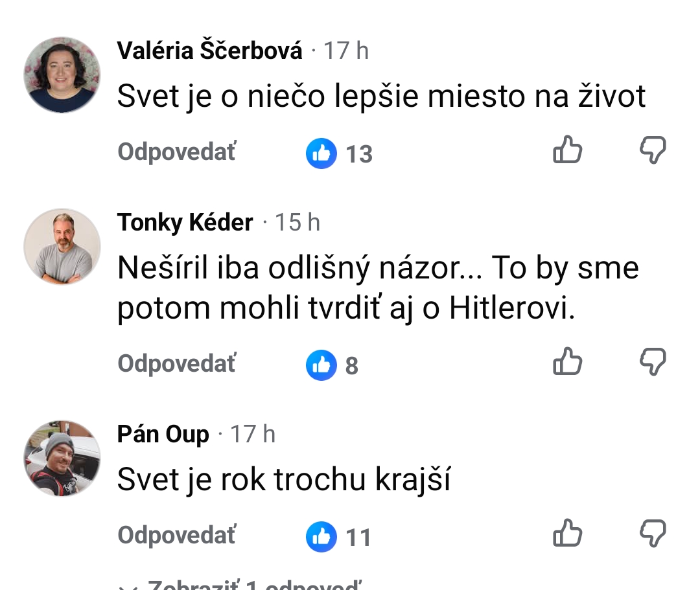Downvote Pán Oup's comment
This screenshot has height=590, width=700.
pos(653,532)
